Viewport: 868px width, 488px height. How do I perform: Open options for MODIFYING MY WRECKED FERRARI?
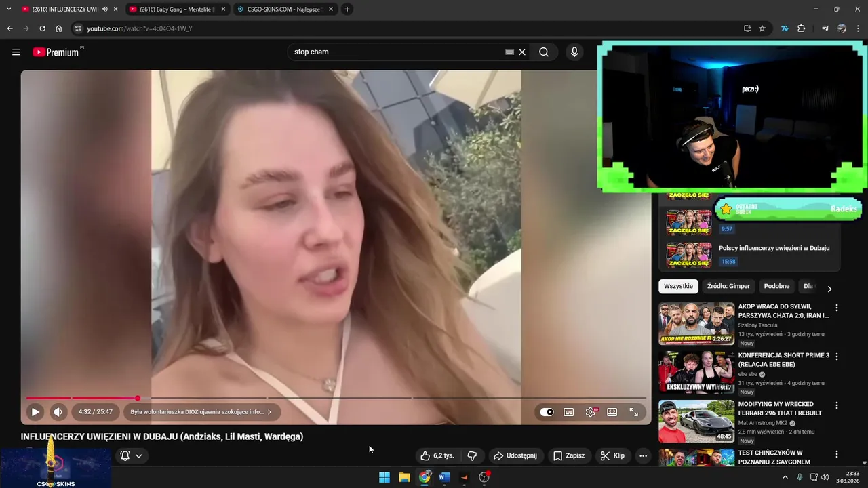point(836,405)
